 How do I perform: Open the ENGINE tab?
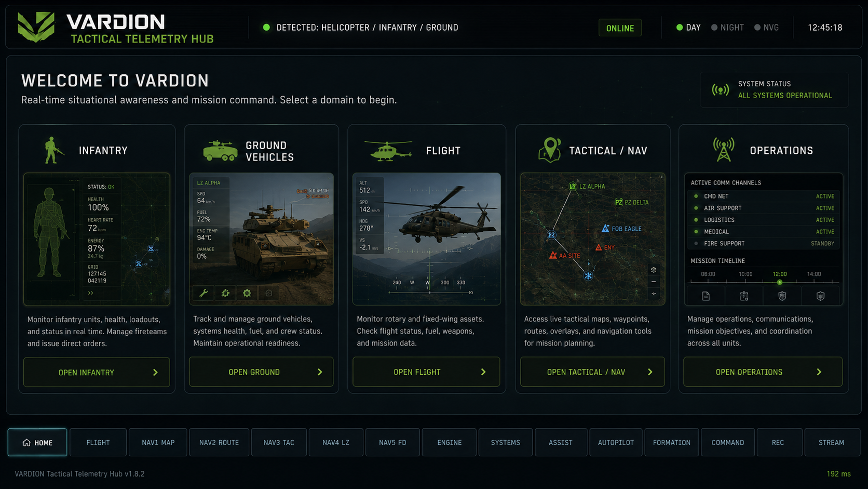[449, 442]
